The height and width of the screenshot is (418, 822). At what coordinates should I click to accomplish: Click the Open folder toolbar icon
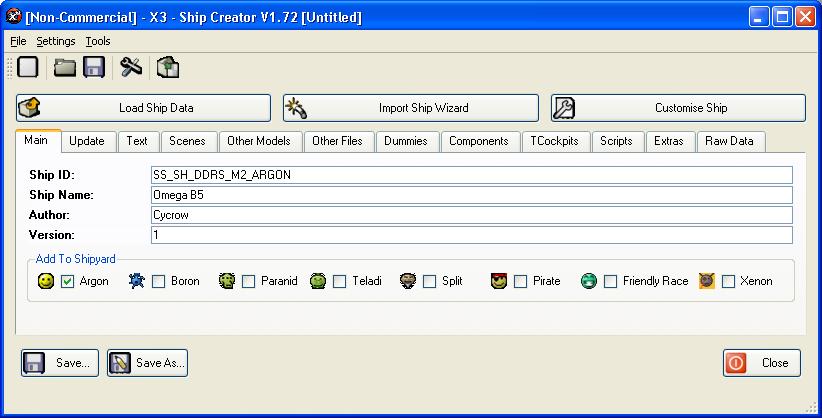point(65,68)
